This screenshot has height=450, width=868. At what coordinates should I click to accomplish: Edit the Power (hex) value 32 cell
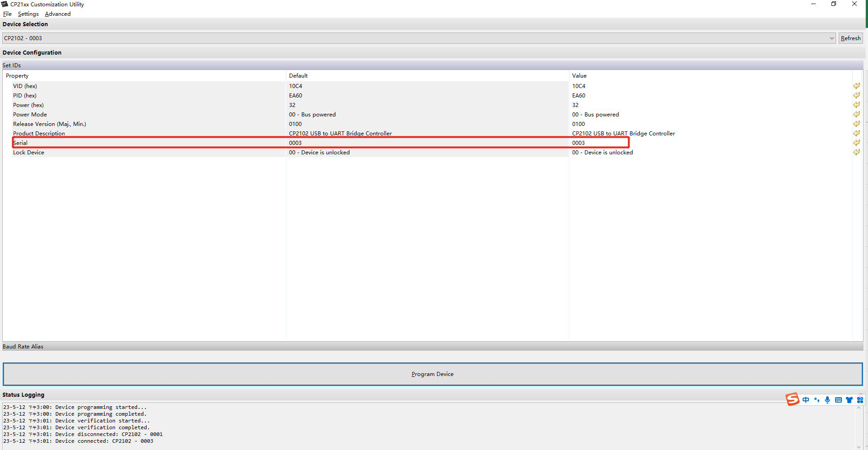click(711, 105)
